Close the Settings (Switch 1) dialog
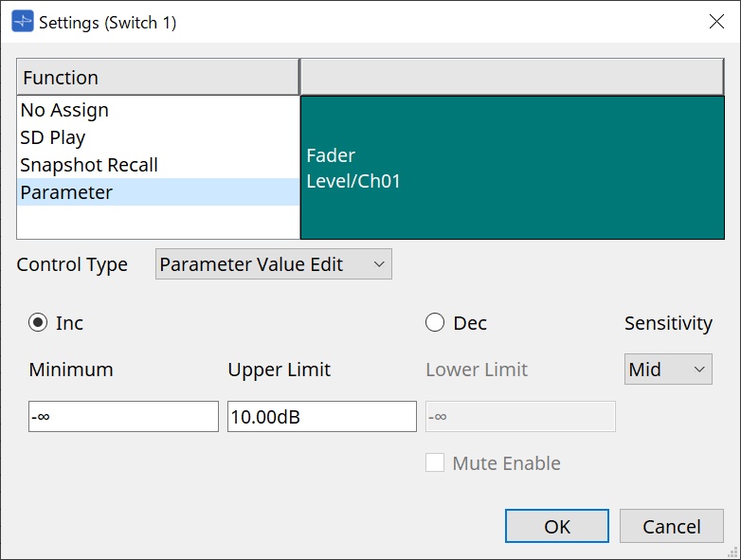 716,22
